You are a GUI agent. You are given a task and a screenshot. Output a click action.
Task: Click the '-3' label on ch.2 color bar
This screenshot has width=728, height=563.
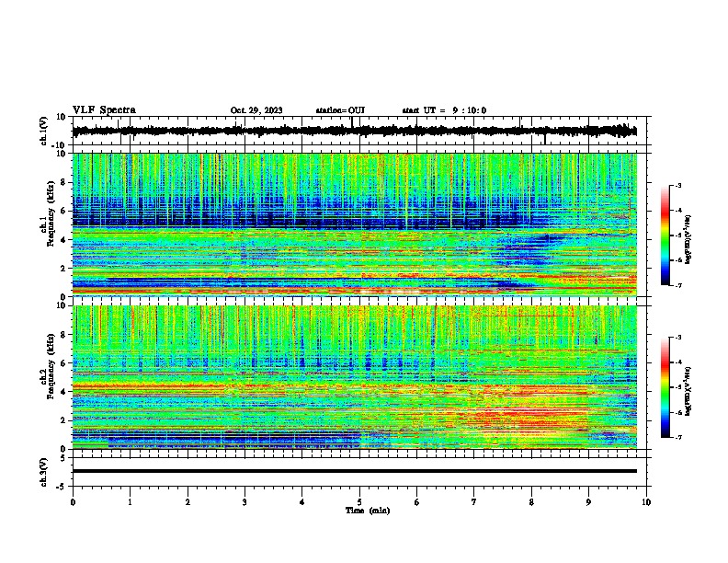(x=678, y=338)
